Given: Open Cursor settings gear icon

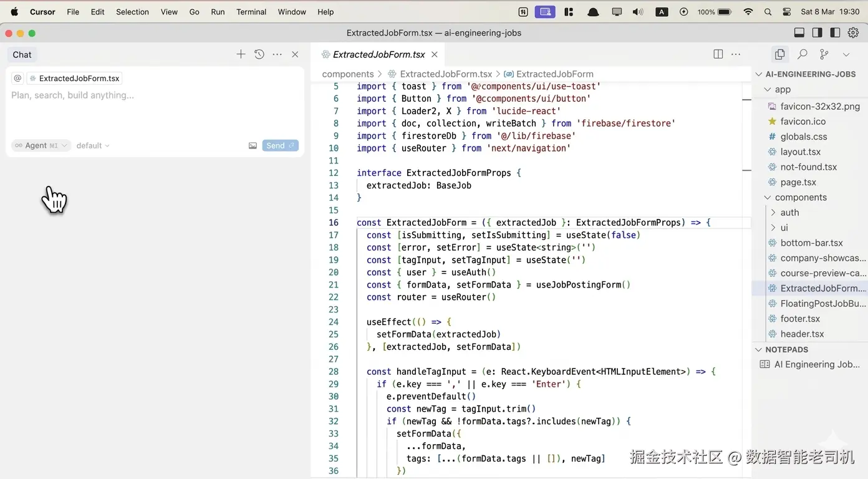Looking at the screenshot, I should tap(853, 32).
